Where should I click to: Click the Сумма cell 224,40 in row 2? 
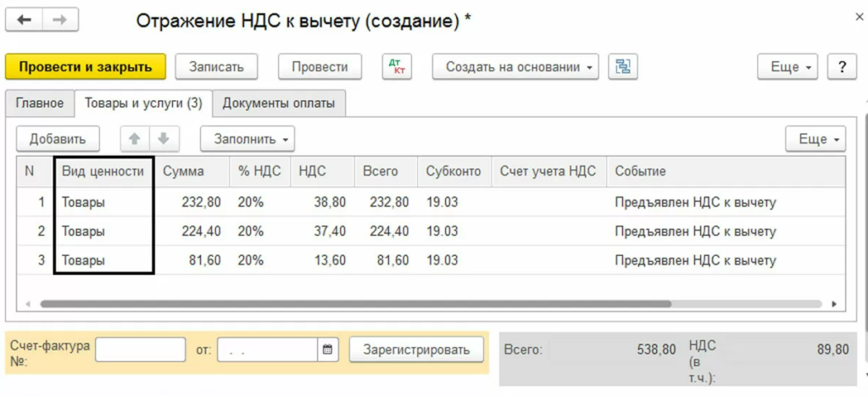192,231
